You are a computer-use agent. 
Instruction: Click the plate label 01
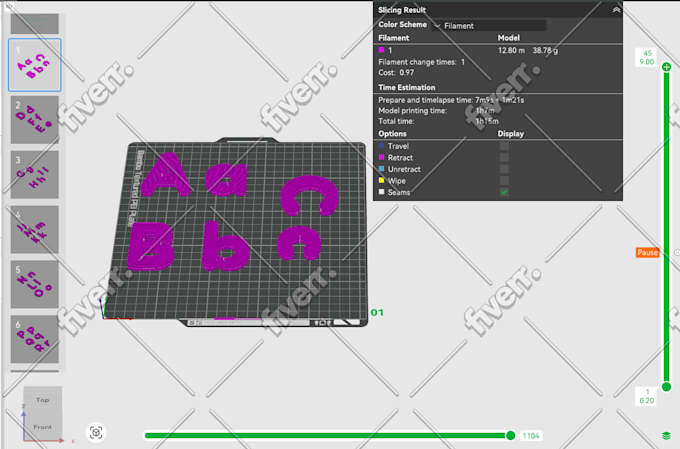[x=377, y=312]
